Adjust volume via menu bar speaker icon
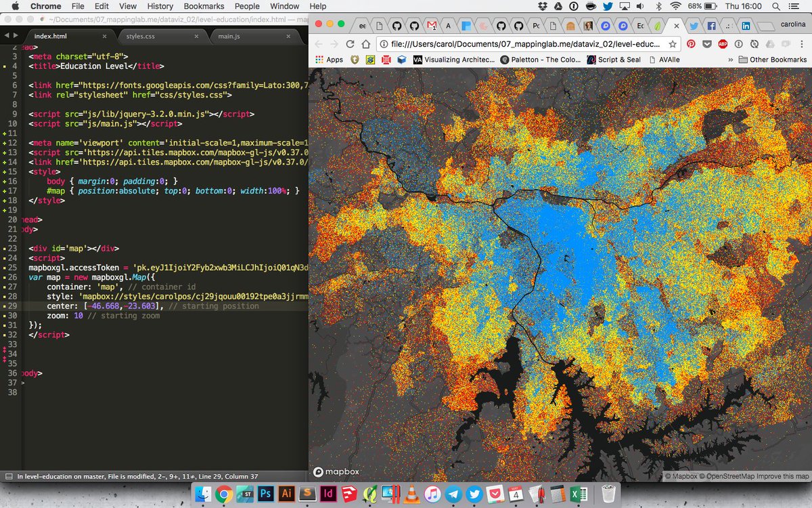The width and height of the screenshot is (812, 508). (639, 6)
